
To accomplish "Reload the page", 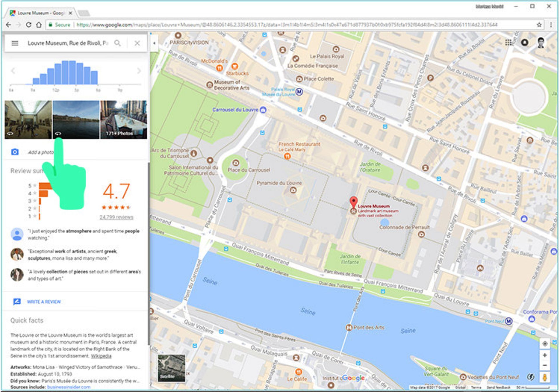I will click(x=29, y=25).
